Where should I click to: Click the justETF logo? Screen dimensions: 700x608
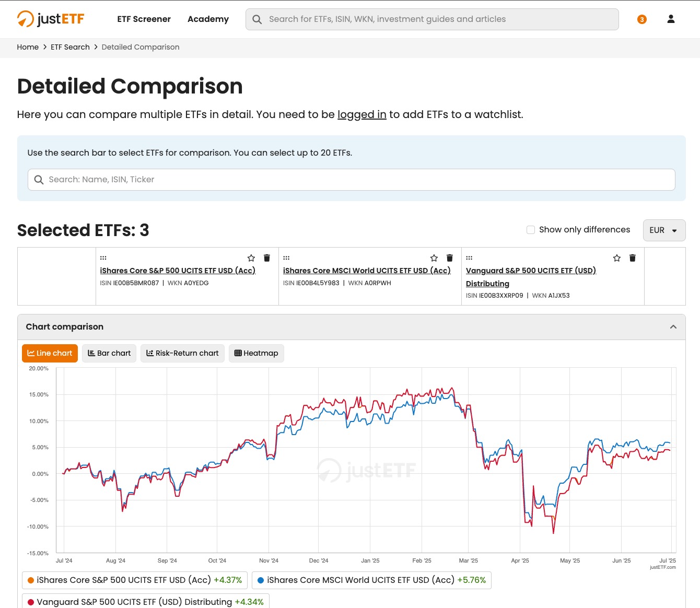tap(51, 19)
